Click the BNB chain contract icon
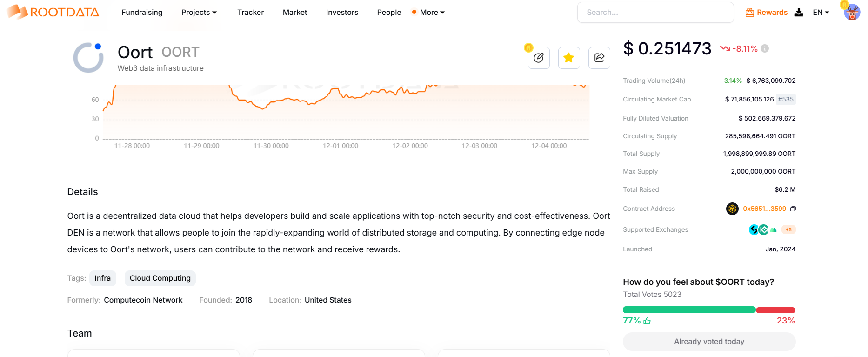The image size is (868, 357). [x=732, y=209]
